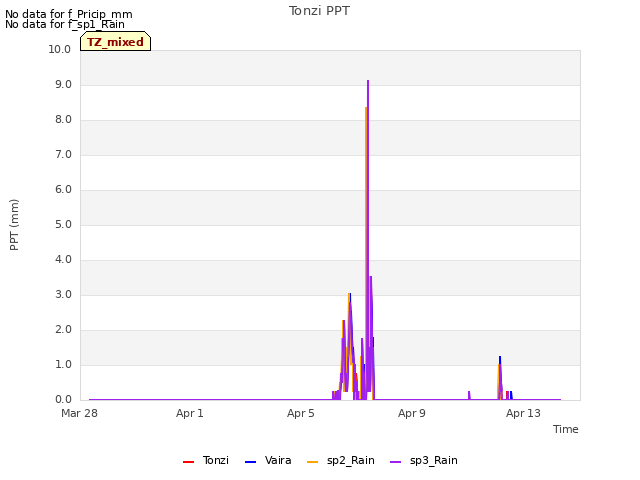Screen dimensions: 640x480
Task: Click the 'No data for f_sp1_Rain' message
Action: (65, 24)
